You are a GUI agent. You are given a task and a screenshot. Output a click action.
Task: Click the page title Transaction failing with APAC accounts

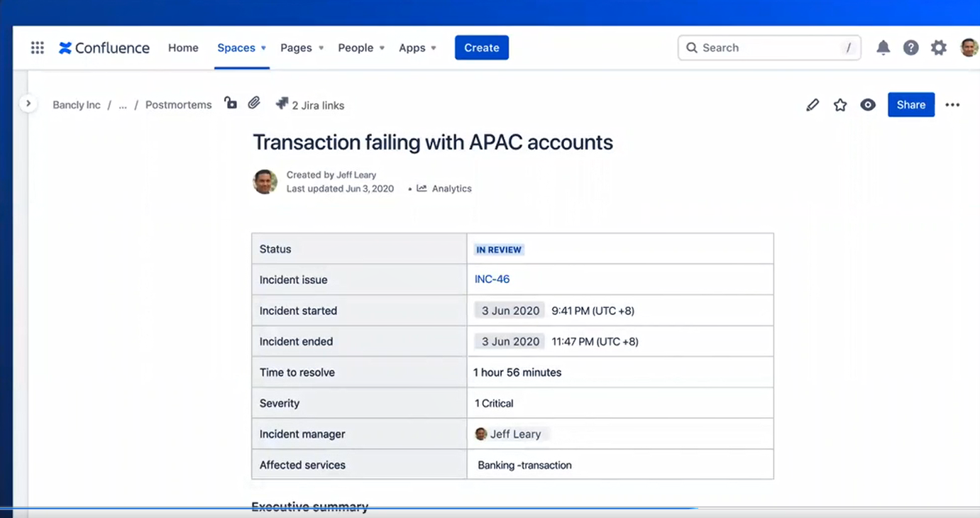[x=433, y=143]
